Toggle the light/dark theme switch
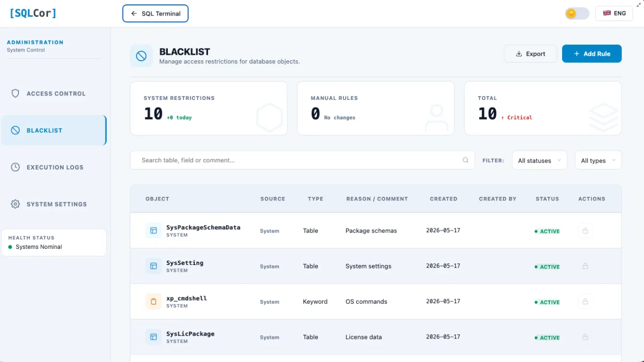Viewport: 644px width, 362px height. click(577, 13)
